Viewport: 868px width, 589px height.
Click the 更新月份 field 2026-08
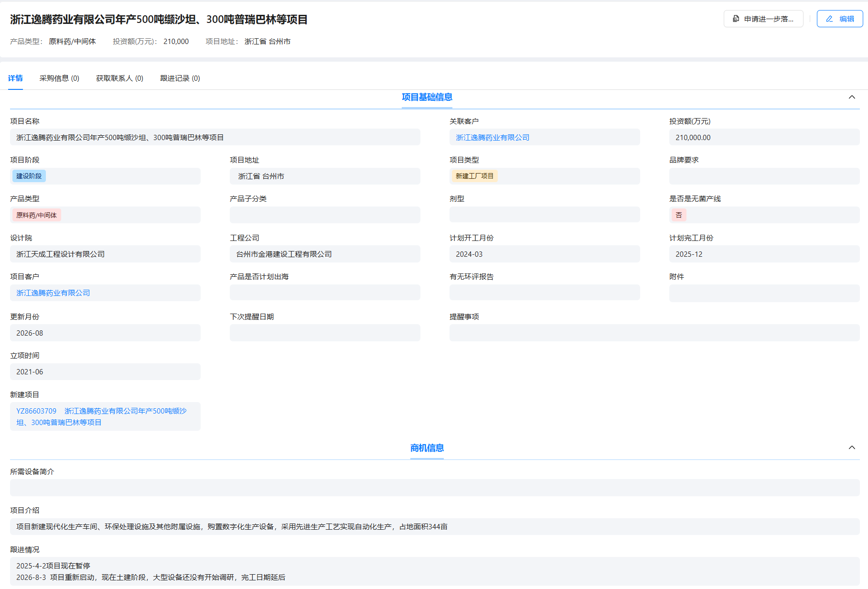pos(105,333)
